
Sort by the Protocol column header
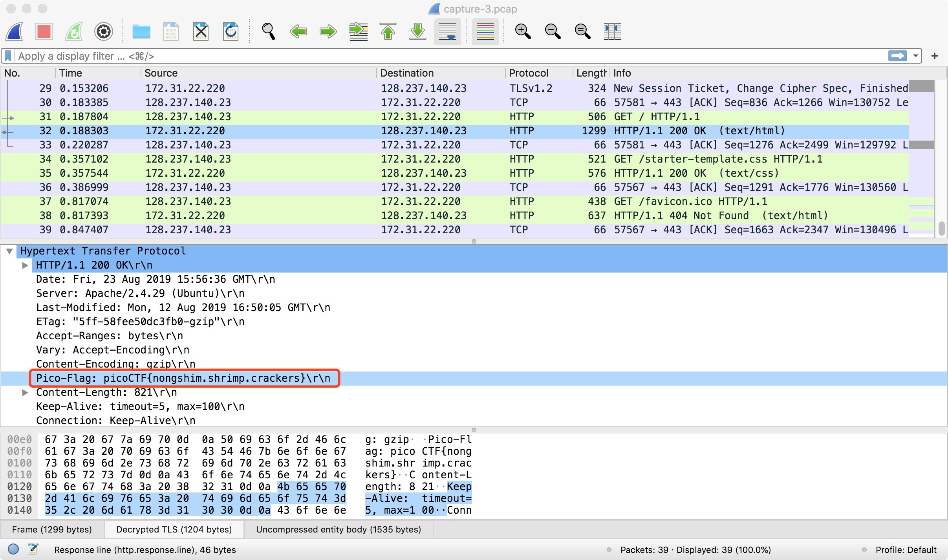click(x=539, y=73)
